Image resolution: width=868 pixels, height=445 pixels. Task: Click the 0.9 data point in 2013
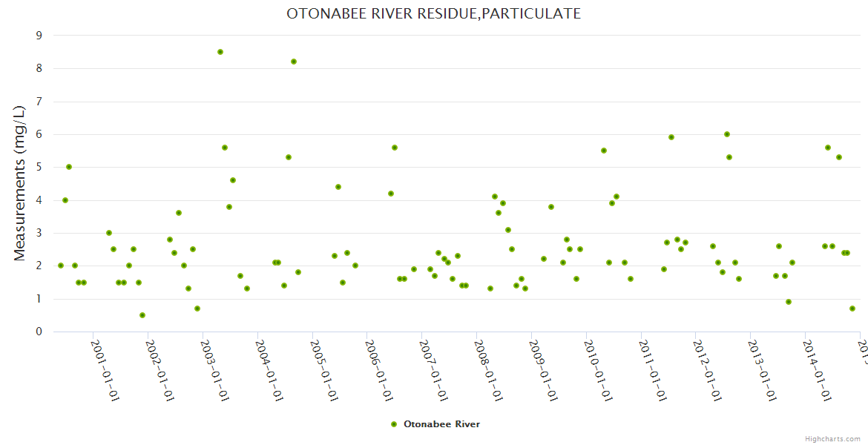[789, 302]
